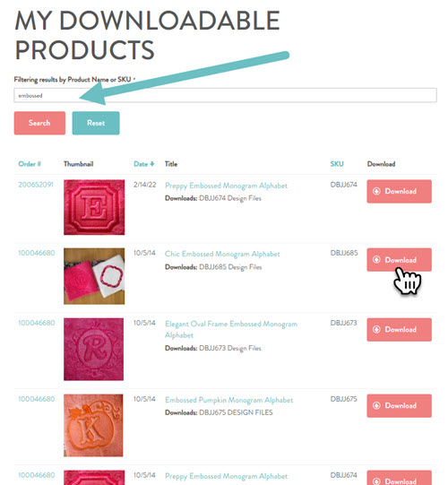Click the orange pumpkin K thumbnail
448x485 pixels.
click(x=93, y=425)
